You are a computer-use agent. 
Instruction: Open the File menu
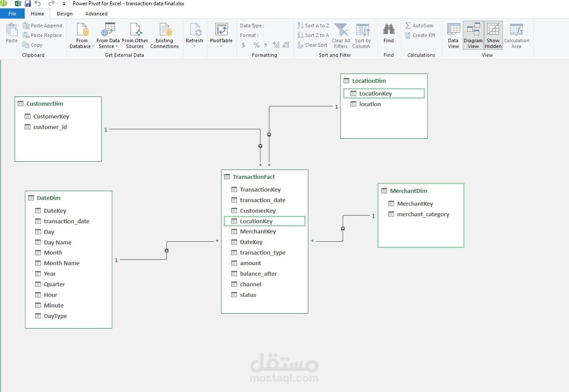[12, 14]
